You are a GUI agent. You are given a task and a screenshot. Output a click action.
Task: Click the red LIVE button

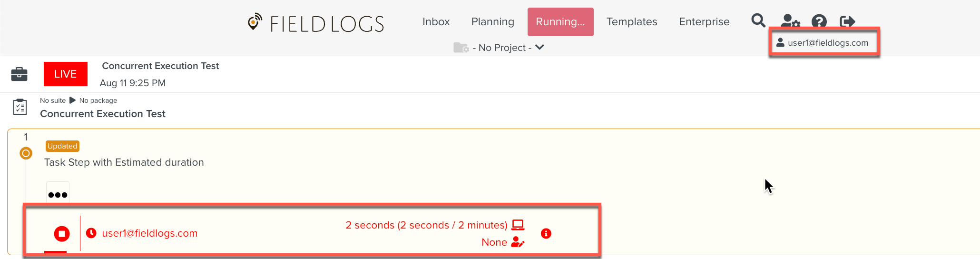(66, 74)
